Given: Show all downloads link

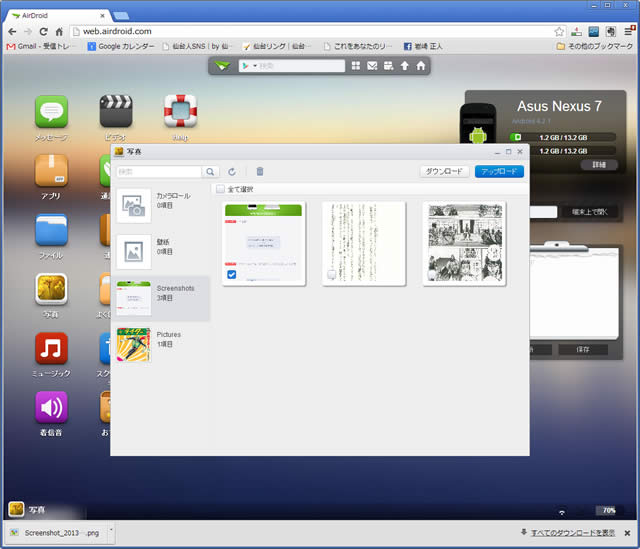Looking at the screenshot, I should coord(573,533).
